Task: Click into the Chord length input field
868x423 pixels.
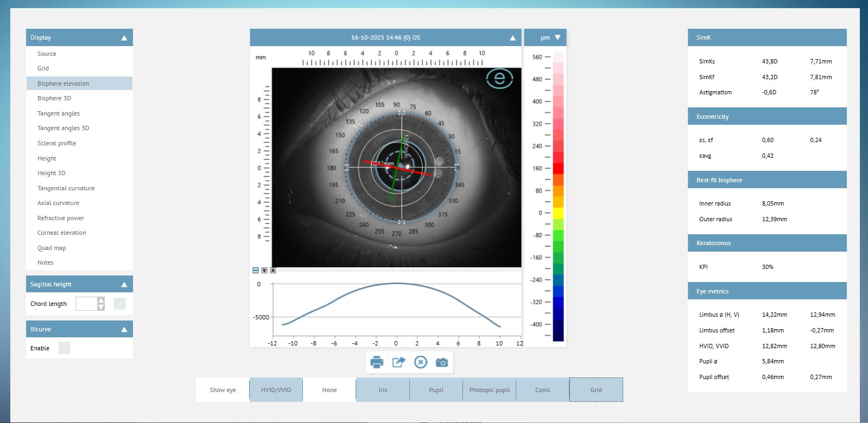Action: coord(86,304)
